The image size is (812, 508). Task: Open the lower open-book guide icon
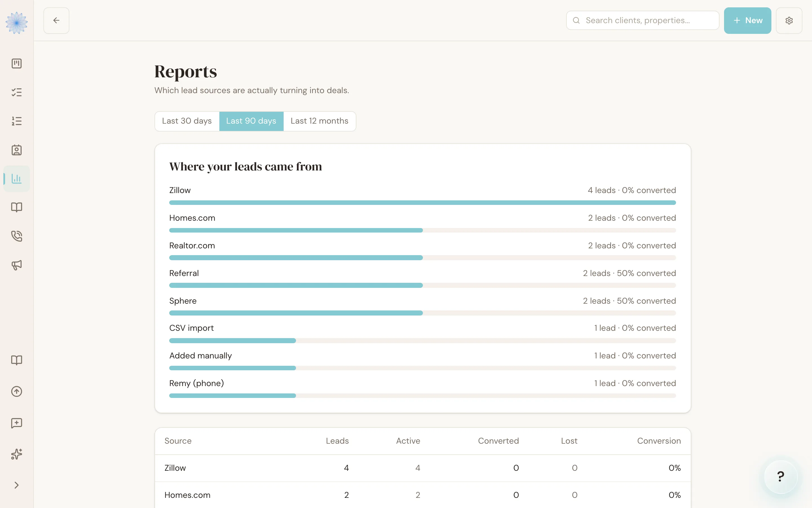(x=16, y=360)
